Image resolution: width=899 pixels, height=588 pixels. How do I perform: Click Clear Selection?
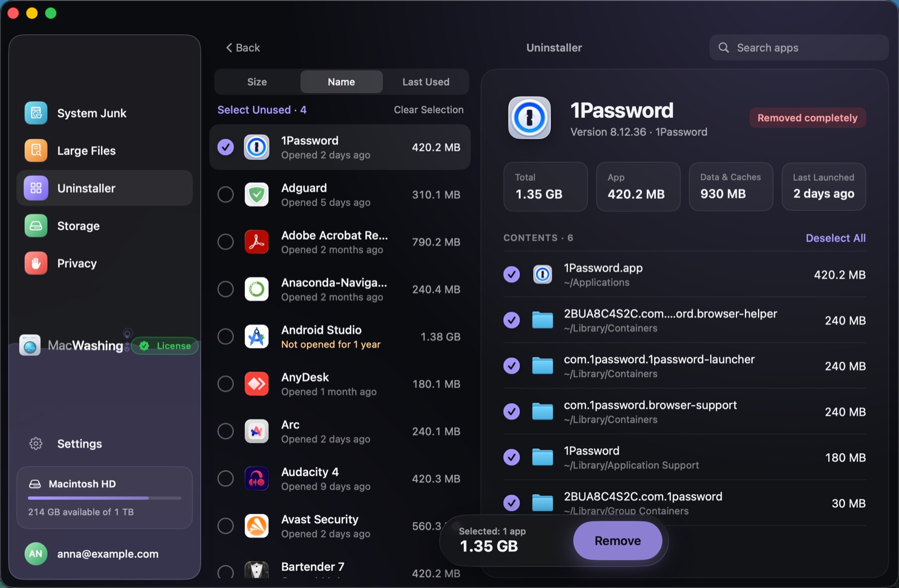point(429,110)
